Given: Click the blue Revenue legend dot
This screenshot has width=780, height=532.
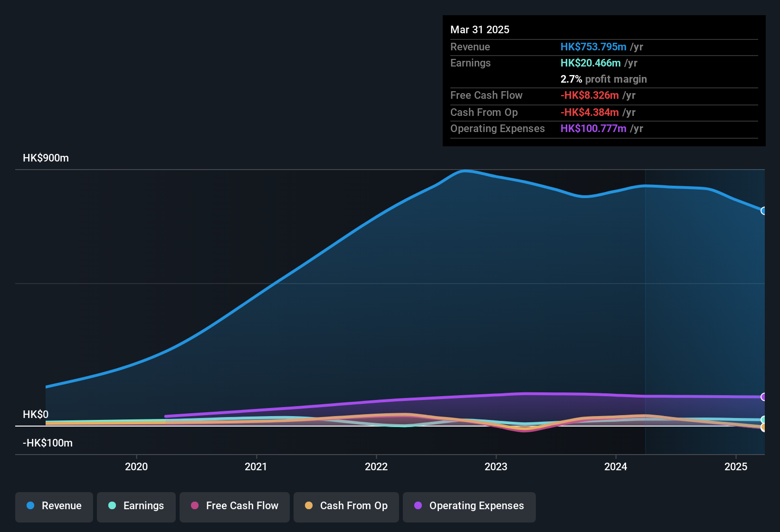Looking at the screenshot, I should click(x=30, y=505).
